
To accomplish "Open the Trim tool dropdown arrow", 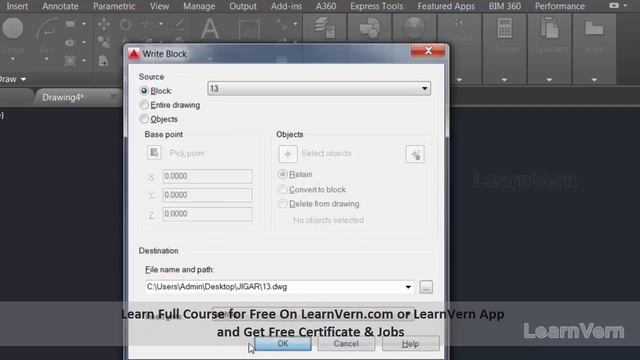I will 161,24.
